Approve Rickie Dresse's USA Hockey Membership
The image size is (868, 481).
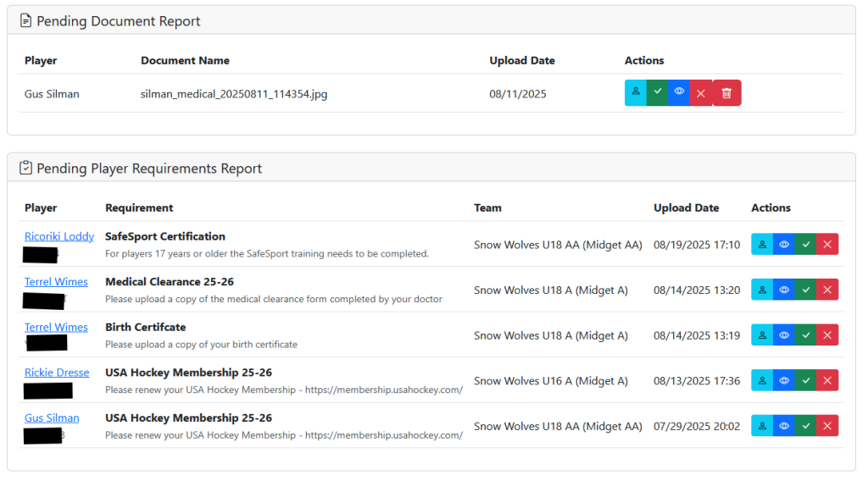[805, 381]
